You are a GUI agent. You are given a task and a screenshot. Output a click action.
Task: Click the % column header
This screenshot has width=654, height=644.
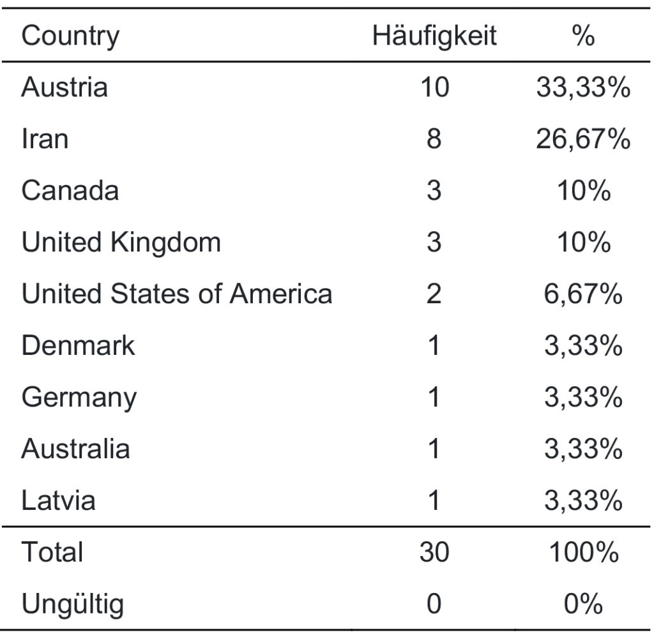click(583, 36)
